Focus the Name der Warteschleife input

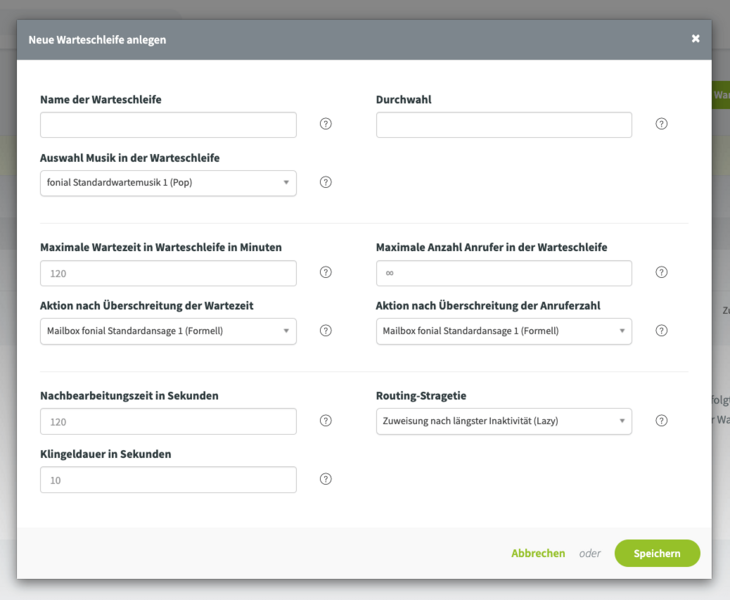coord(168,125)
